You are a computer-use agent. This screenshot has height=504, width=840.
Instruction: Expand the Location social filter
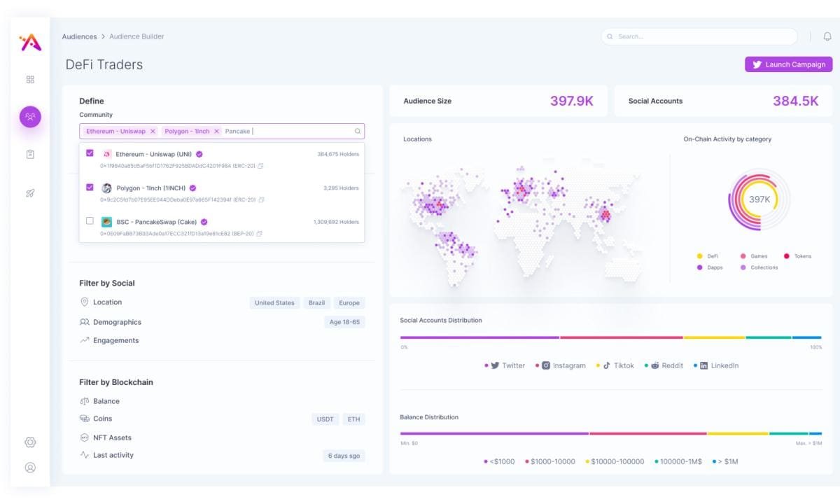click(107, 302)
